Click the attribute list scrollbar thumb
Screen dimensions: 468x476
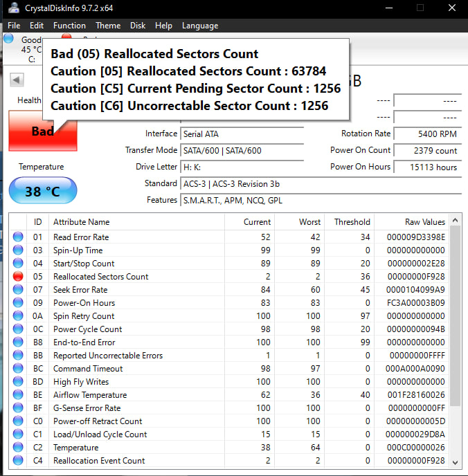coord(455,315)
